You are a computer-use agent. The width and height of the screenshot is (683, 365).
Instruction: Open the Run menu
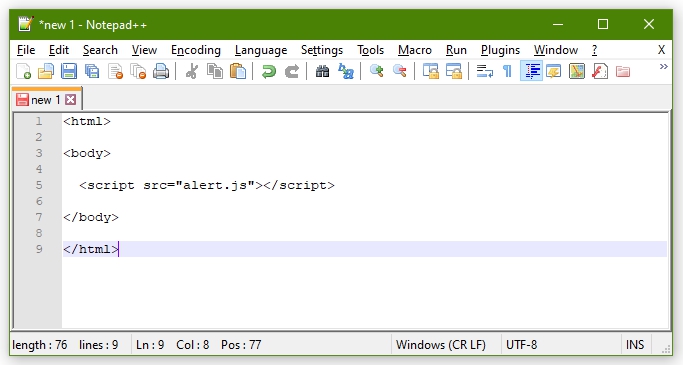coord(456,50)
